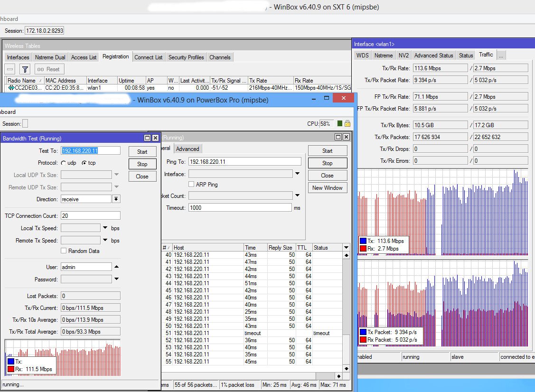Expand the Remote UDP Tx Size arrow
The image size is (535, 392).
pos(116,187)
